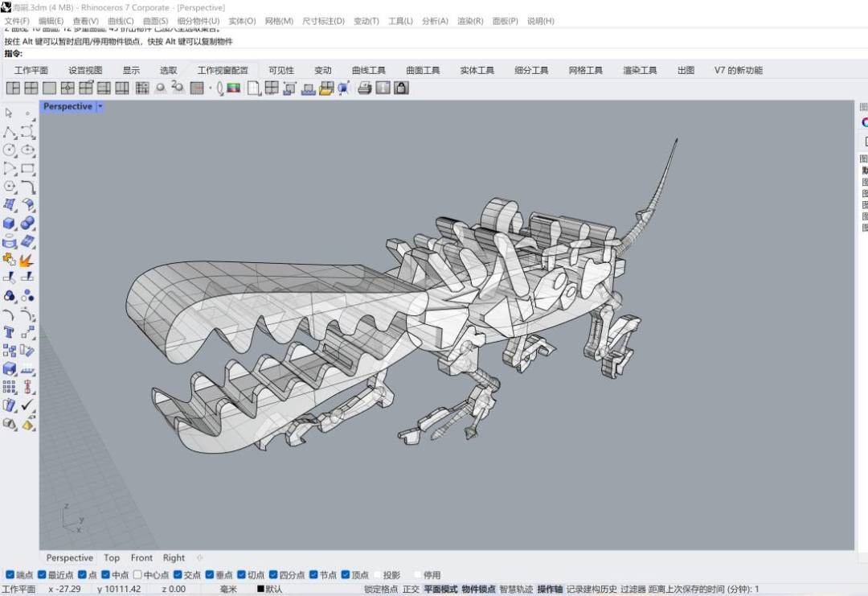Disable the 端点 object snap checkbox

(x=10, y=575)
